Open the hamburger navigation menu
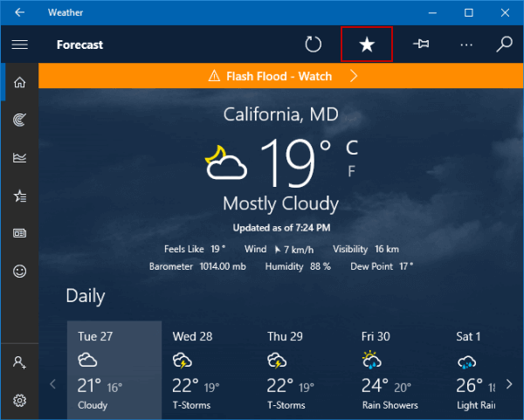The image size is (524, 420). tap(20, 45)
